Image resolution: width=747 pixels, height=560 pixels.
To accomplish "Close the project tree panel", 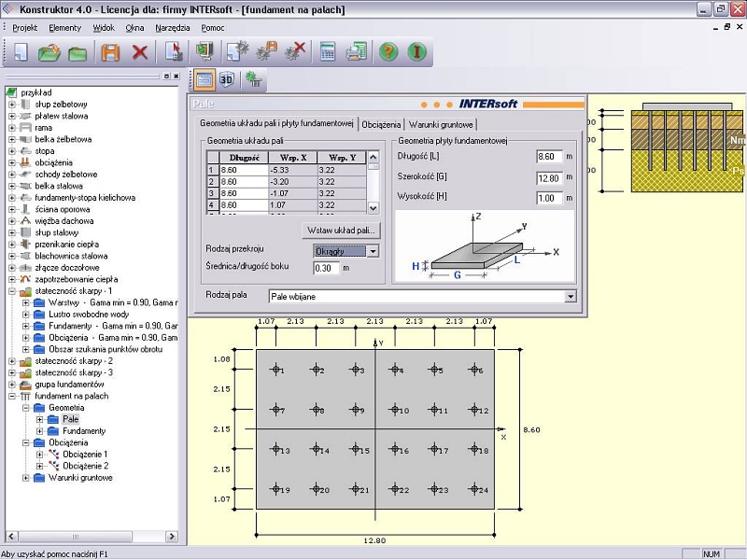I will tap(176, 77).
